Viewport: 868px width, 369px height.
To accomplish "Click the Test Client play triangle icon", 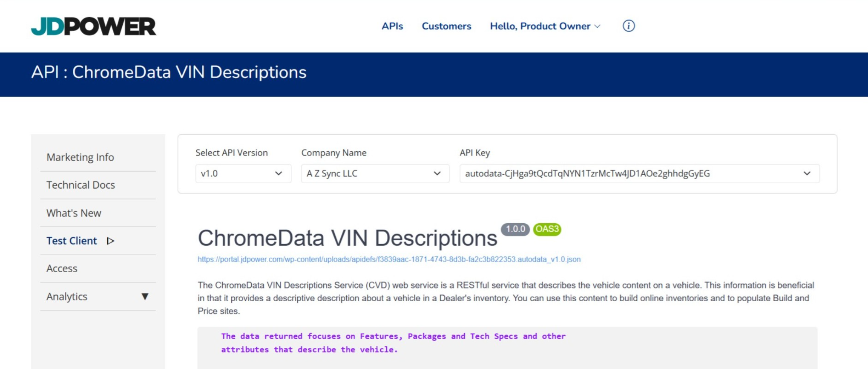I will click(x=111, y=241).
